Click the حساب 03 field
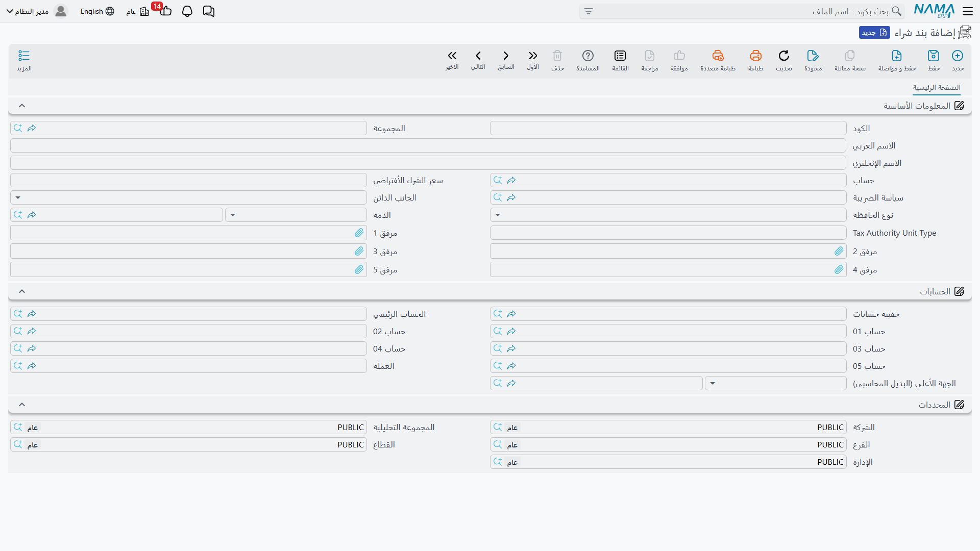980x551 pixels. (x=668, y=348)
